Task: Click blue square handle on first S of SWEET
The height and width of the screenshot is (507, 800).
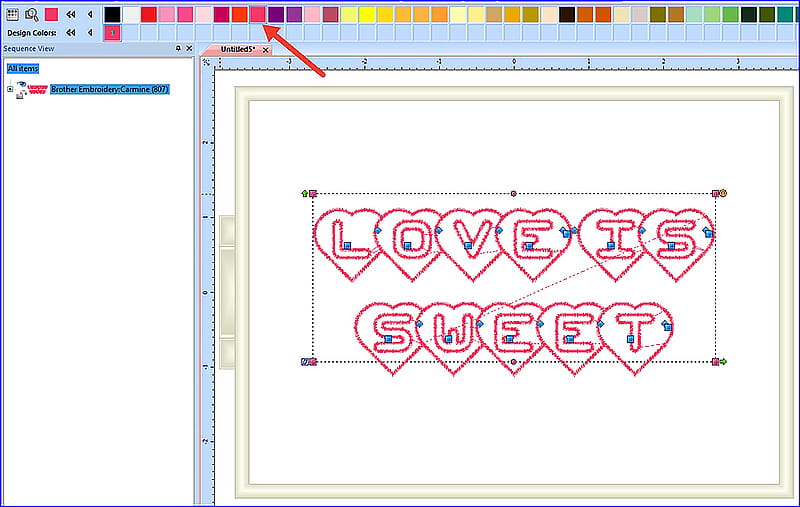Action: tap(388, 339)
